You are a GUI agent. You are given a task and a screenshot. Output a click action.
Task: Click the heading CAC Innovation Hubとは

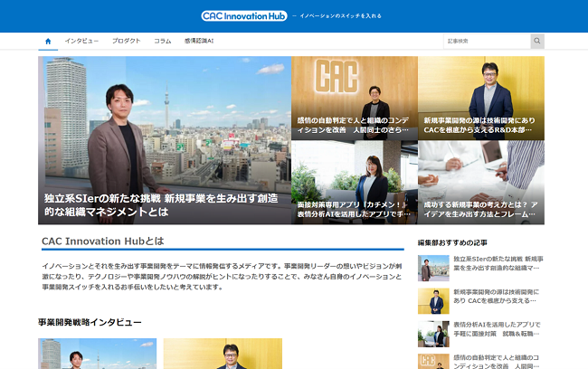(103, 241)
